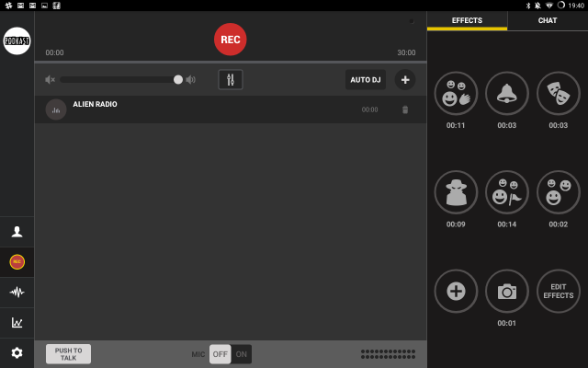Mute music with the muted speaker icon
Viewport: 588px width, 368px height.
coord(50,80)
